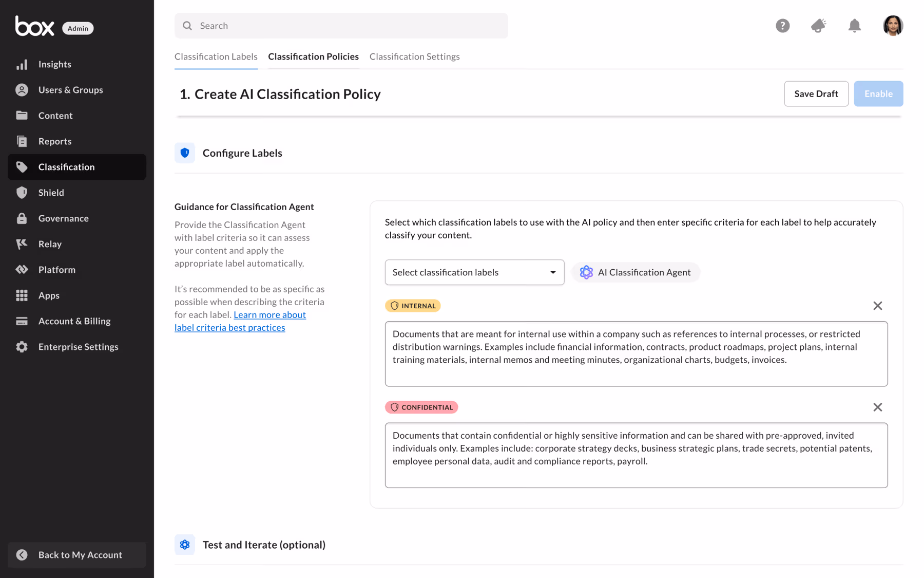Screen dimensions: 924x578
Task: Click the Box logo in sidebar
Action: 34,26
